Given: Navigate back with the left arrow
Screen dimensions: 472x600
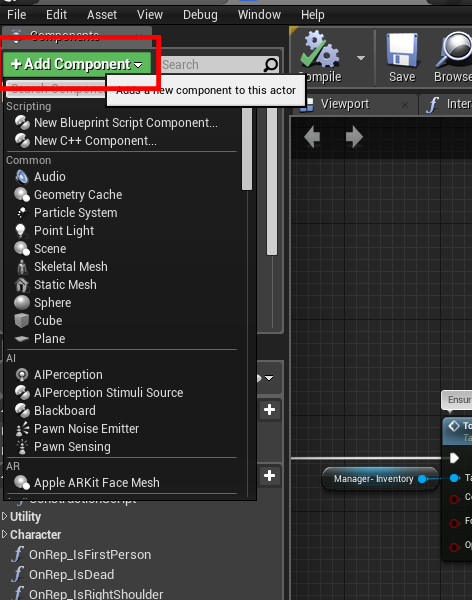Looking at the screenshot, I should pyautogui.click(x=312, y=137).
